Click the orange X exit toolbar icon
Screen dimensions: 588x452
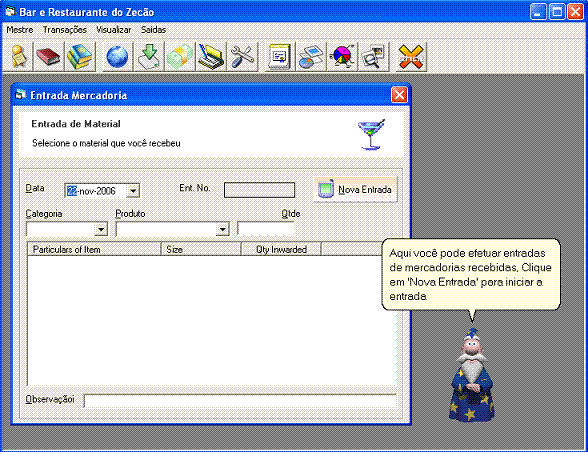tap(411, 57)
